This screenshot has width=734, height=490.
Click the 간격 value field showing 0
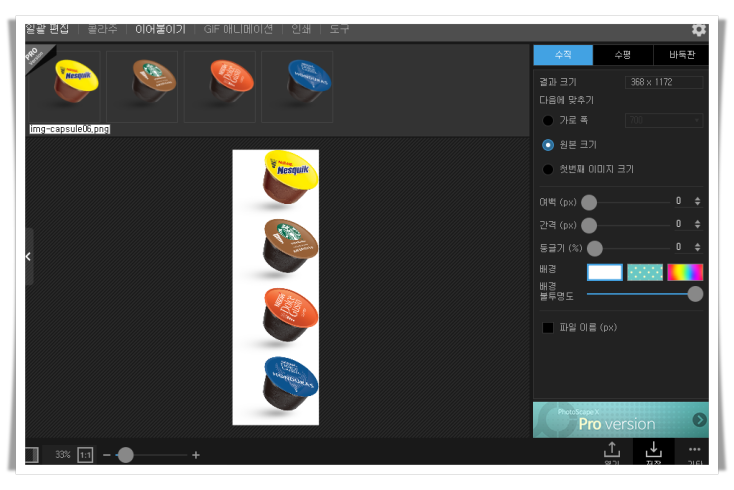679,224
